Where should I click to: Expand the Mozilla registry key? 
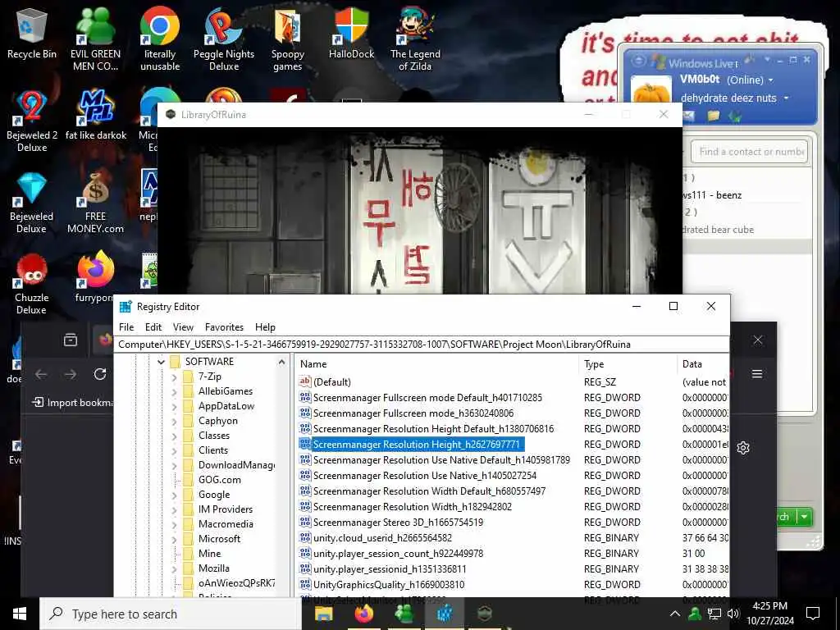174,568
